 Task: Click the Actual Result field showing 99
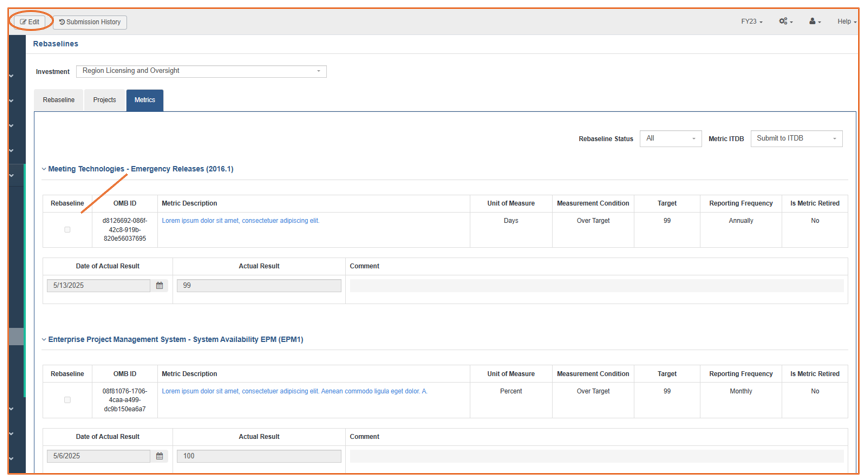click(x=259, y=286)
